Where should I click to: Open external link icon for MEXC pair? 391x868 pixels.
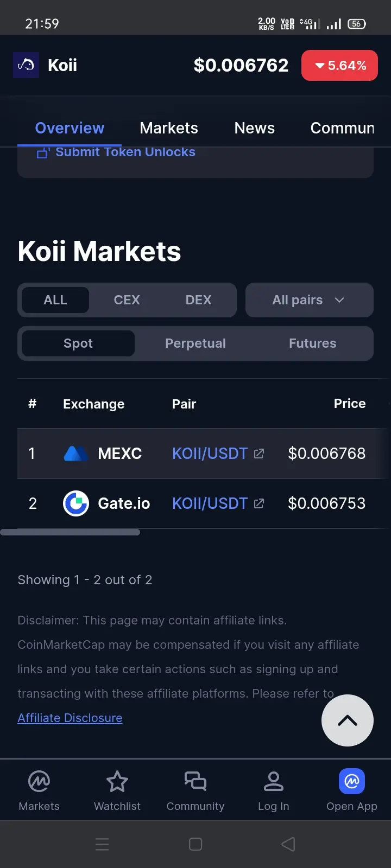pos(259,454)
